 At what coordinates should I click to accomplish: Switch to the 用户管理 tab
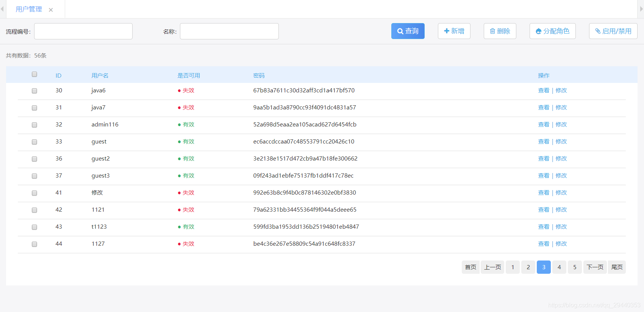point(29,9)
